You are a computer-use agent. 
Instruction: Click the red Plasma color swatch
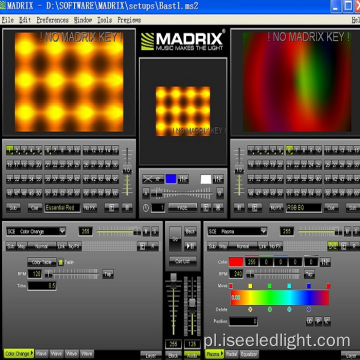(x=236, y=262)
